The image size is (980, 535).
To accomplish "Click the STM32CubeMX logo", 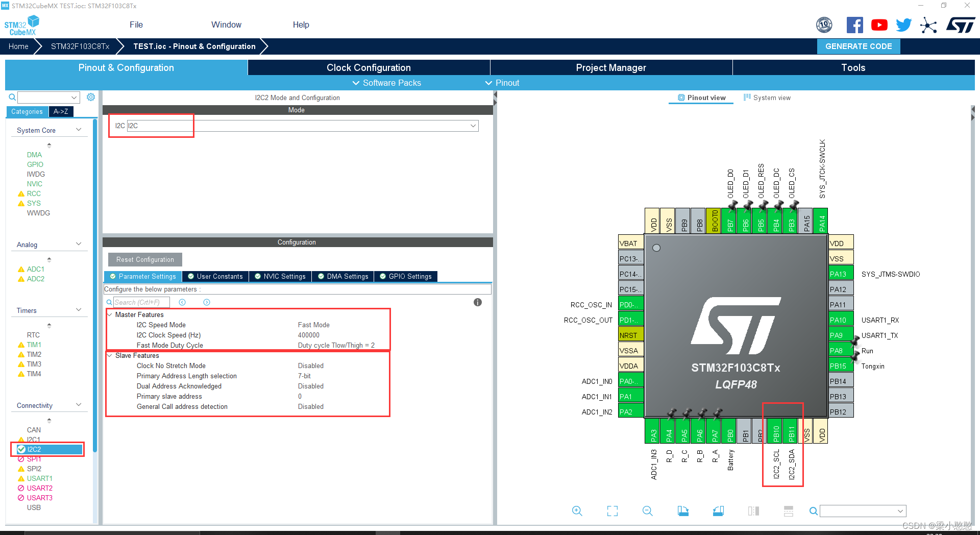I will click(22, 26).
